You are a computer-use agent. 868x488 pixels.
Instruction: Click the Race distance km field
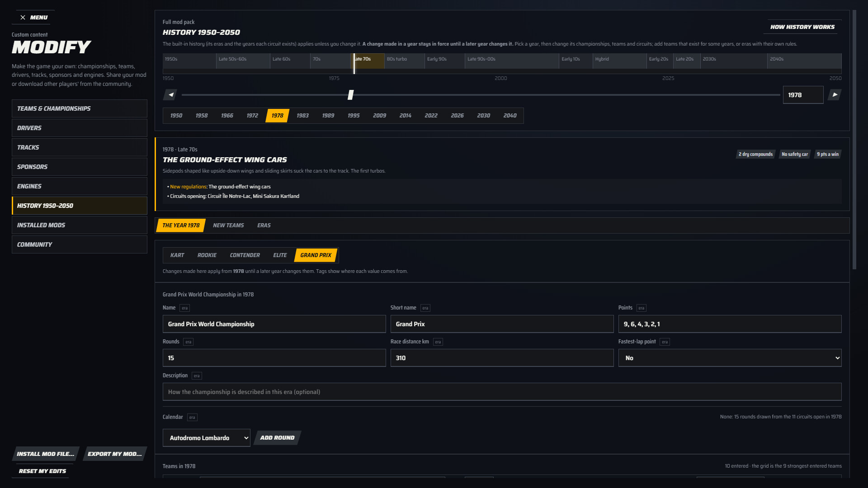click(502, 358)
